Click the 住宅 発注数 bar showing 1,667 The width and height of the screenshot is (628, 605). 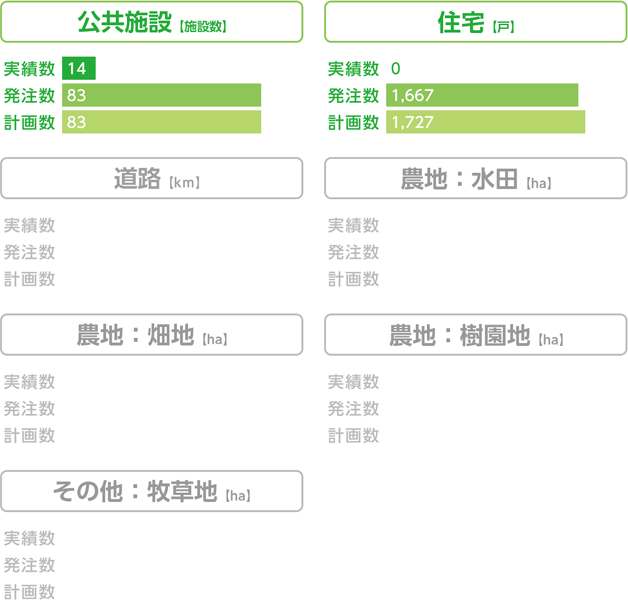tap(482, 95)
